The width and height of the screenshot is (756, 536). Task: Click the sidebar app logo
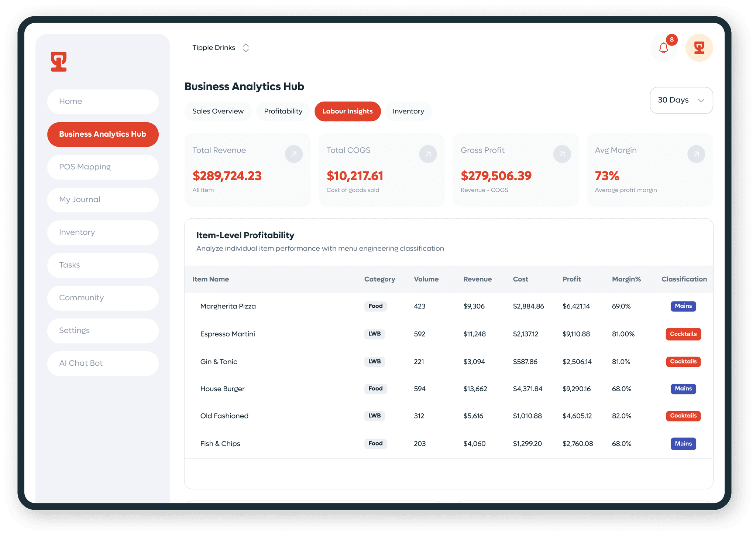click(59, 61)
